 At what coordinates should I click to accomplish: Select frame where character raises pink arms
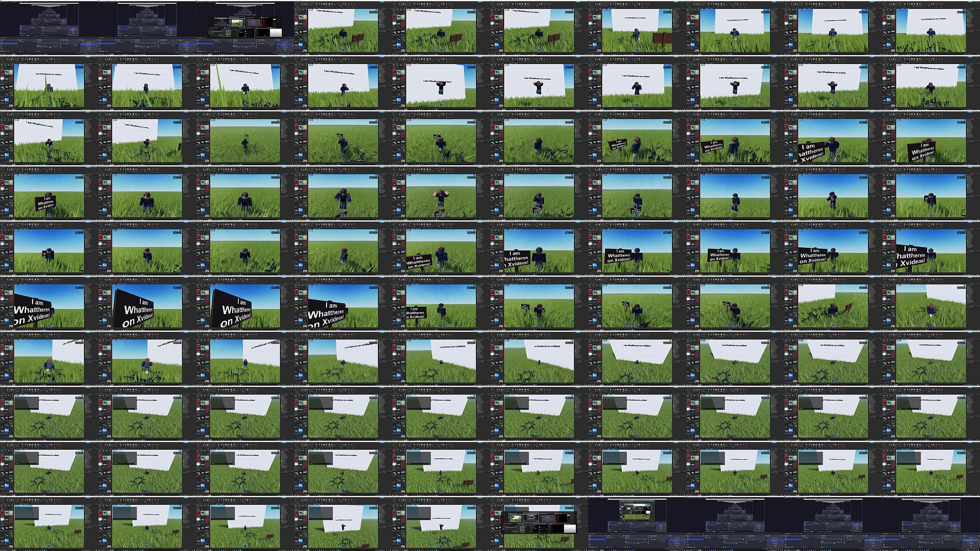pos(441,192)
